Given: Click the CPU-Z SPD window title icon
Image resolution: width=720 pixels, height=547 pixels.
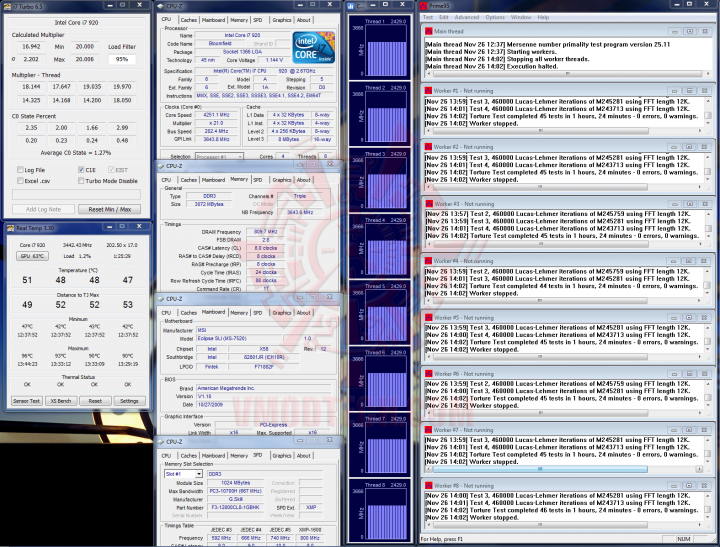Looking at the screenshot, I should 161,441.
